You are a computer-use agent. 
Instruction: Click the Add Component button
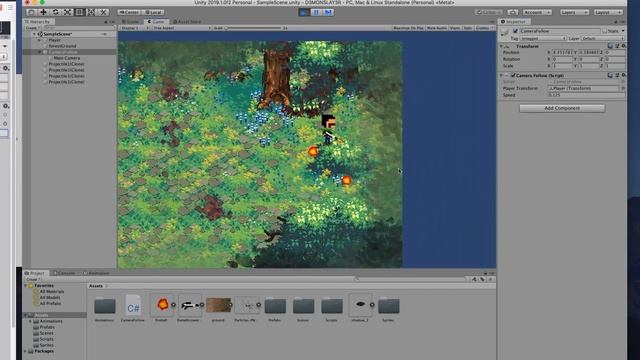click(562, 108)
